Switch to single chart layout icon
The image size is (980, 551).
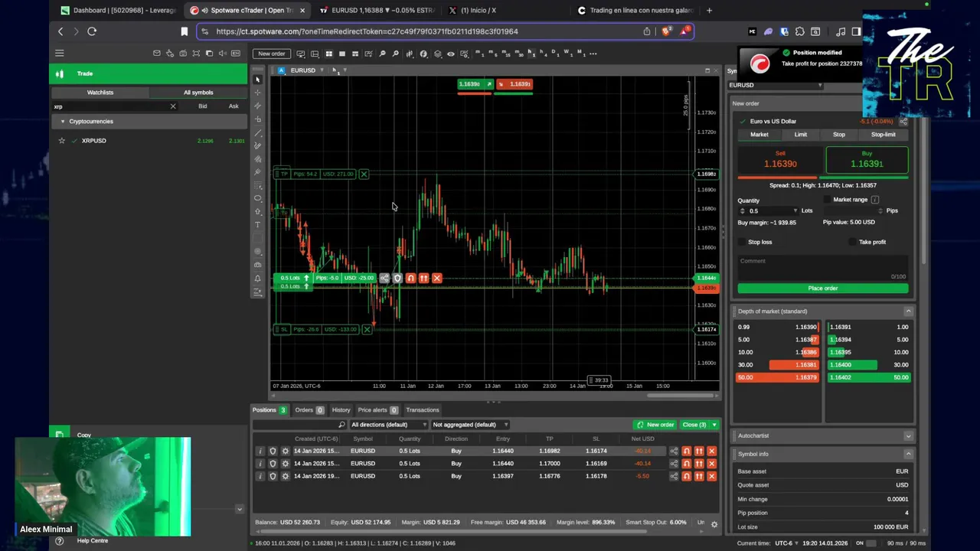[x=342, y=54]
